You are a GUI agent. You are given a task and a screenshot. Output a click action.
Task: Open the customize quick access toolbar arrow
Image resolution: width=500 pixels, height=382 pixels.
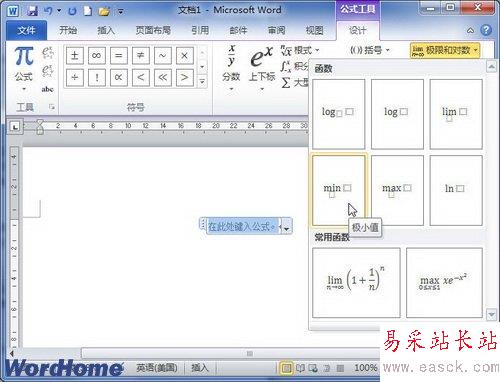coord(121,12)
